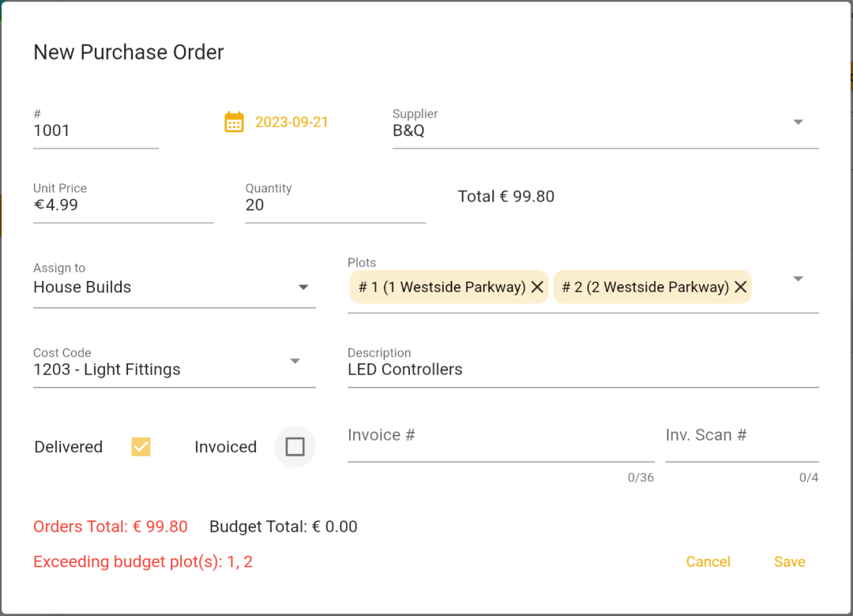Open the Supplier dropdown arrow
Image resolution: width=853 pixels, height=616 pixels.
(798, 122)
